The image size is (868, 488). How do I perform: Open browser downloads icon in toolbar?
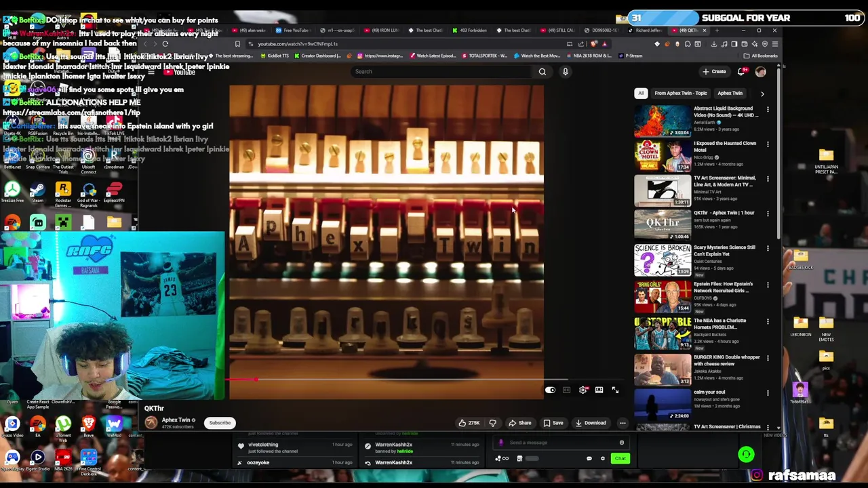[x=713, y=44]
